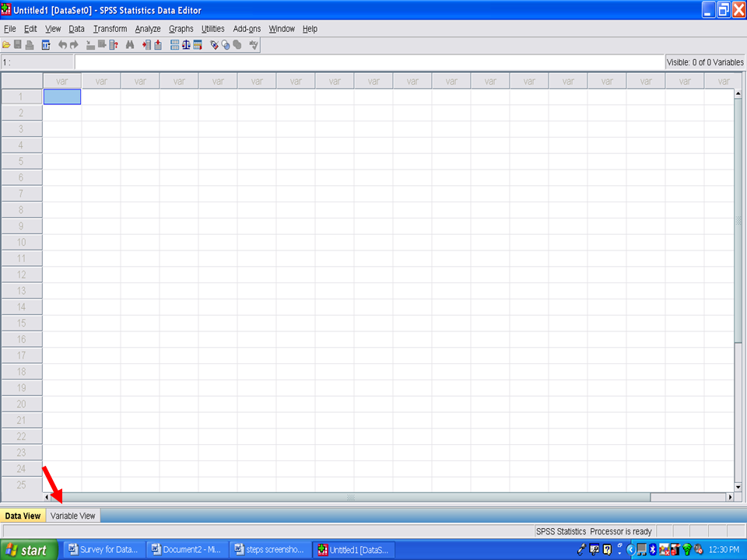Open the Analyze menu

click(147, 29)
